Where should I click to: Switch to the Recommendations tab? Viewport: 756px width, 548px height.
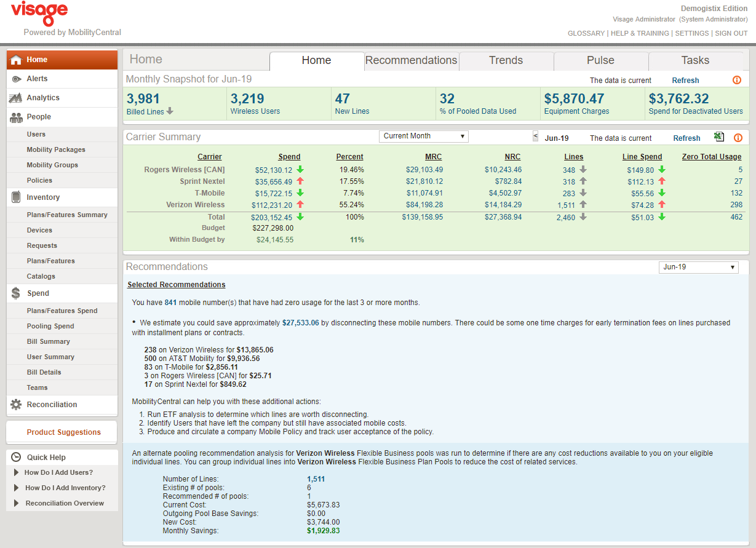[411, 60]
